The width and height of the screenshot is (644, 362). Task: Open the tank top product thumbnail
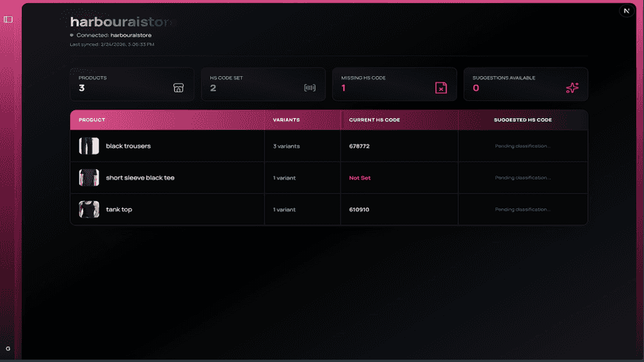pos(89,209)
